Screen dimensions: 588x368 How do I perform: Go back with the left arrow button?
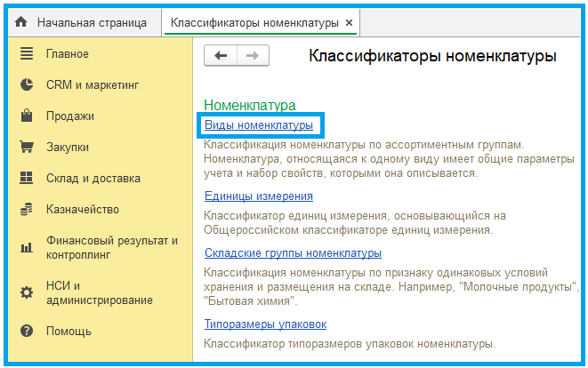(x=222, y=56)
